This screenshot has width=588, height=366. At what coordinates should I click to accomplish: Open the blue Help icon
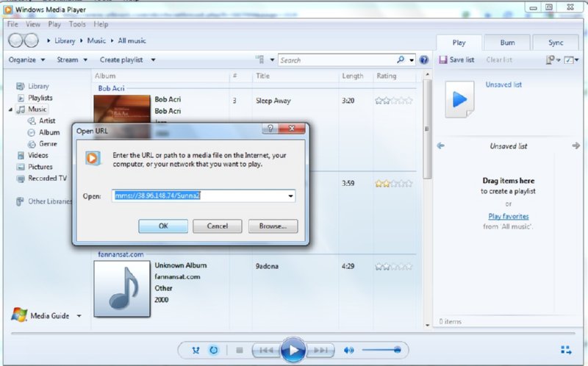[424, 60]
